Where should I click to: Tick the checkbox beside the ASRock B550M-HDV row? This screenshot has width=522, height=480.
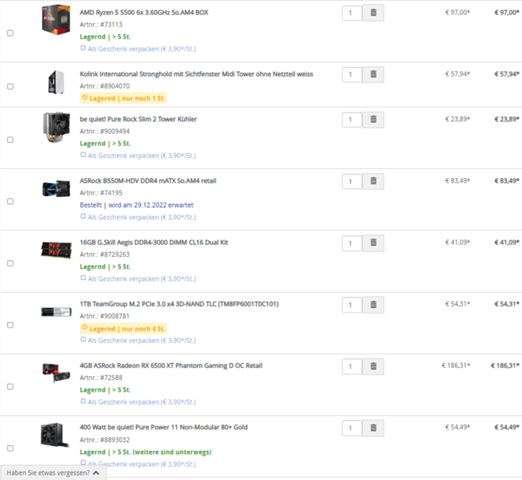point(10,201)
